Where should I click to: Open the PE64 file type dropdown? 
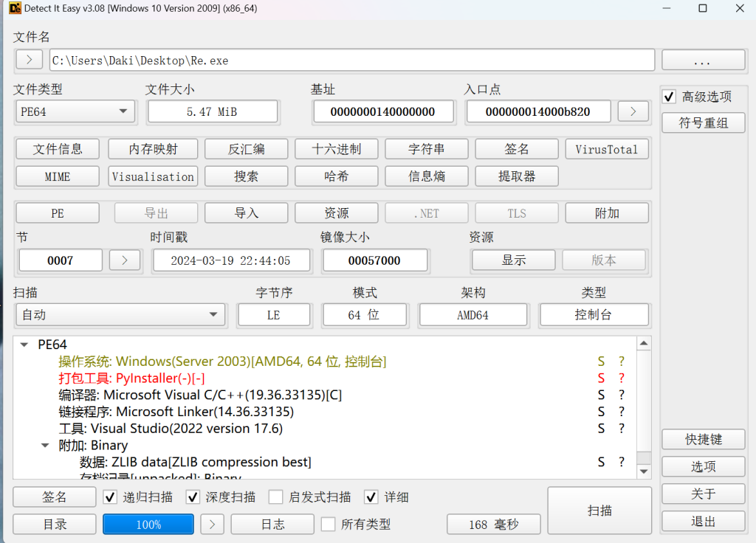(75, 111)
